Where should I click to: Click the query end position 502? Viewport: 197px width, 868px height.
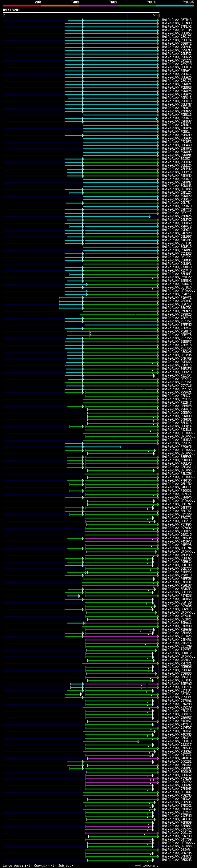click(155, 15)
